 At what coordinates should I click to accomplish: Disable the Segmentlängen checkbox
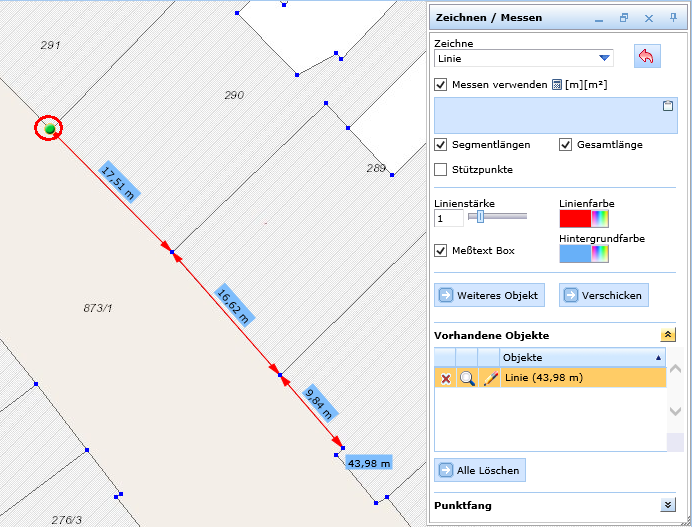[441, 144]
